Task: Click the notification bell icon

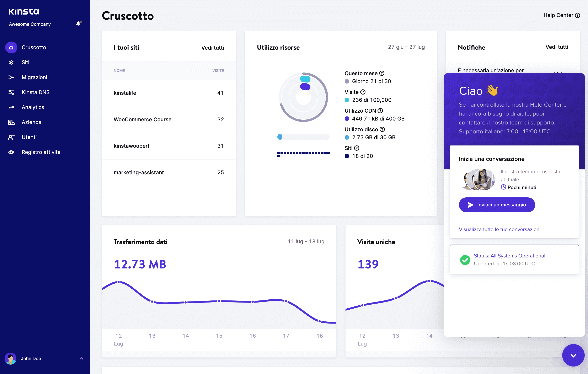Action: 78,23
